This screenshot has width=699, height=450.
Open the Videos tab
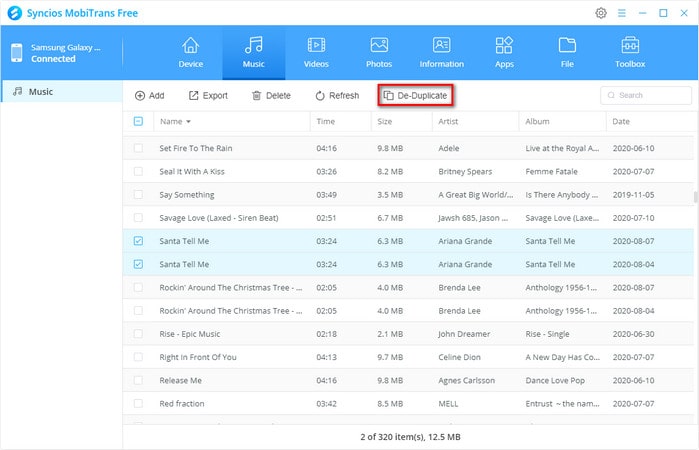point(316,53)
